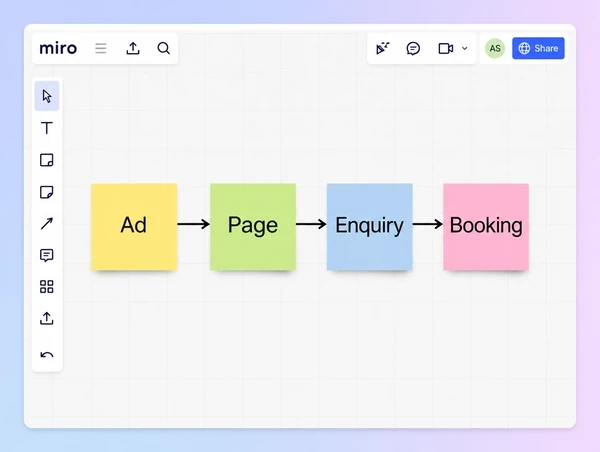Click the celebration reactions icon

click(382, 48)
